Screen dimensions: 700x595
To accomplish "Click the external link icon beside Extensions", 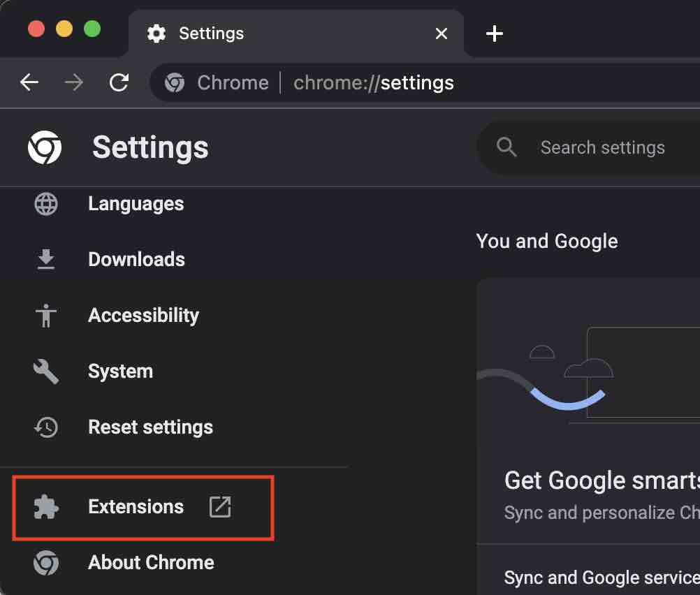I will (220, 507).
